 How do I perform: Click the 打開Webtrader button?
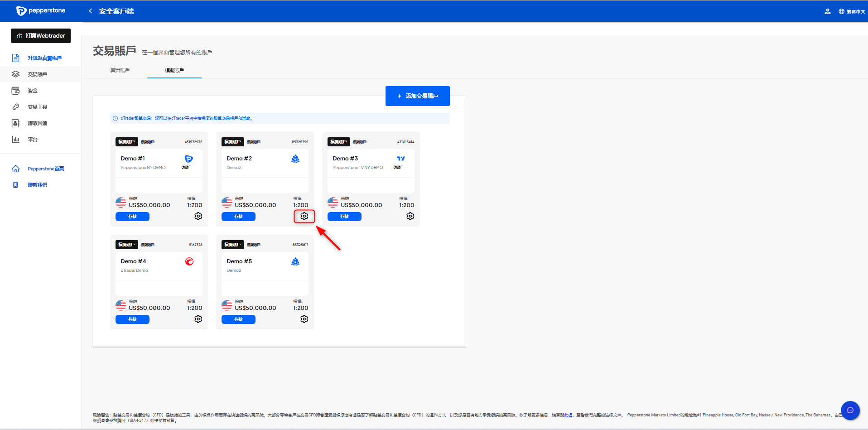tap(41, 36)
